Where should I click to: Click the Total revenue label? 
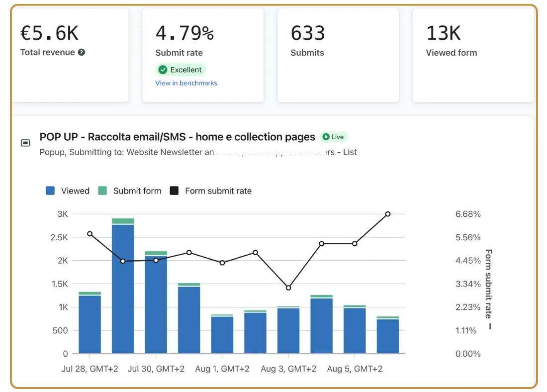click(47, 52)
